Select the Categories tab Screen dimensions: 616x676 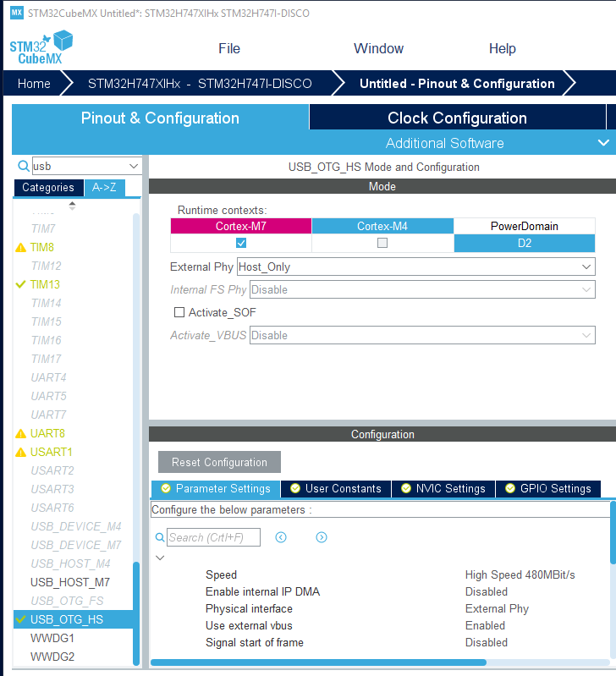click(x=48, y=188)
